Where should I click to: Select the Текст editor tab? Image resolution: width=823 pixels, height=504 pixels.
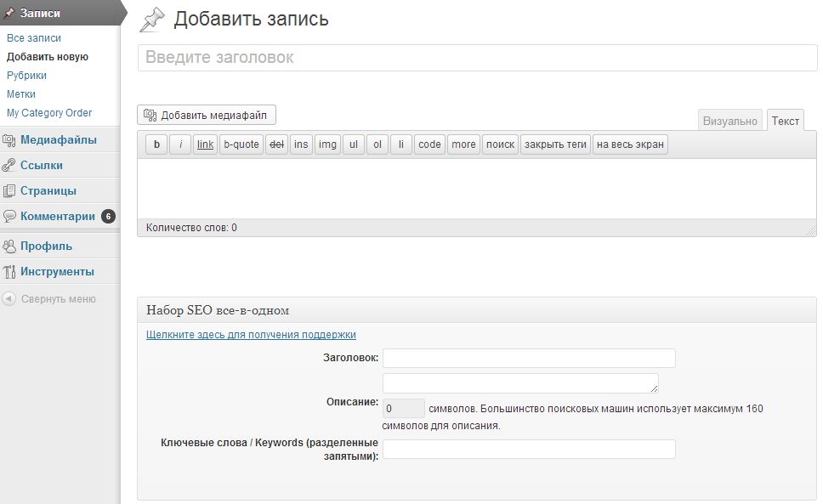click(x=786, y=121)
